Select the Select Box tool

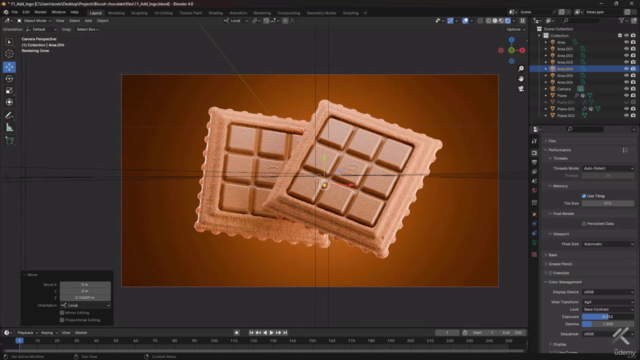(9, 42)
